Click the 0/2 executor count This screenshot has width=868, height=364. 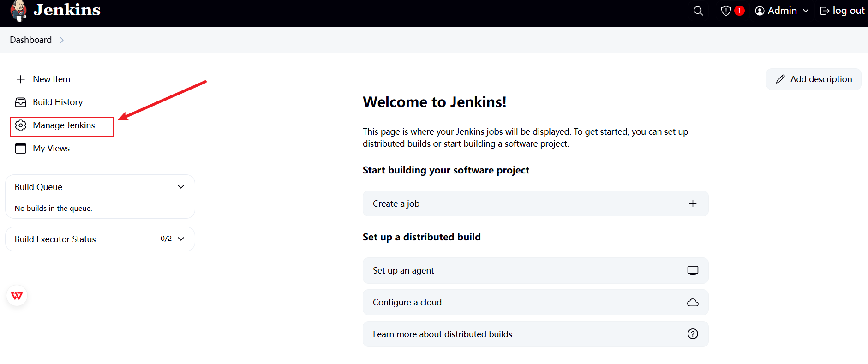click(166, 239)
